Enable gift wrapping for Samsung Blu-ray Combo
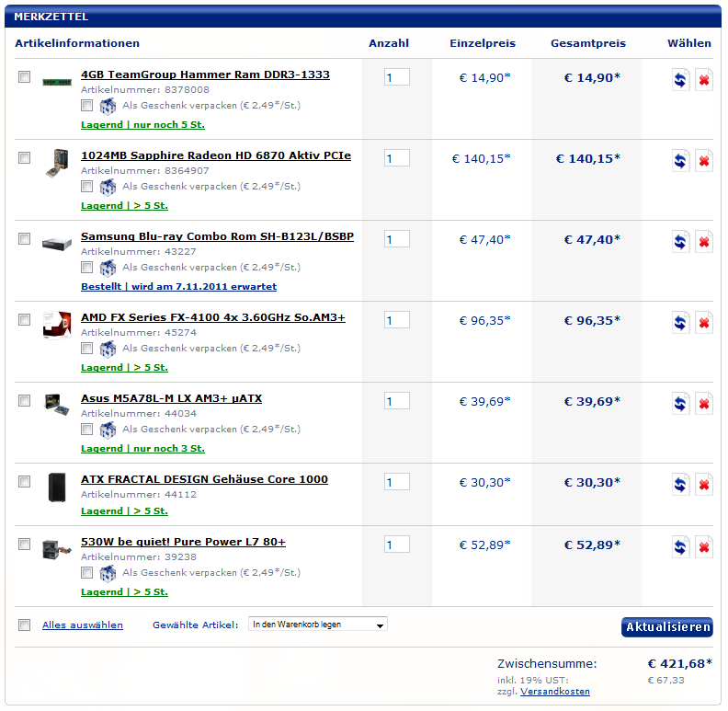Viewport: 728px width, 711px height. coord(86,268)
